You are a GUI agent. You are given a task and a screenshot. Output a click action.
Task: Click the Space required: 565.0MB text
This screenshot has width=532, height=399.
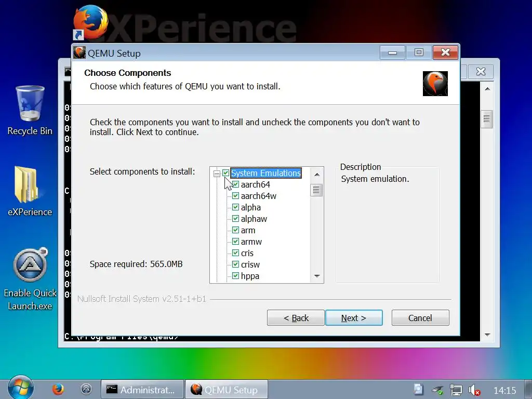136,264
